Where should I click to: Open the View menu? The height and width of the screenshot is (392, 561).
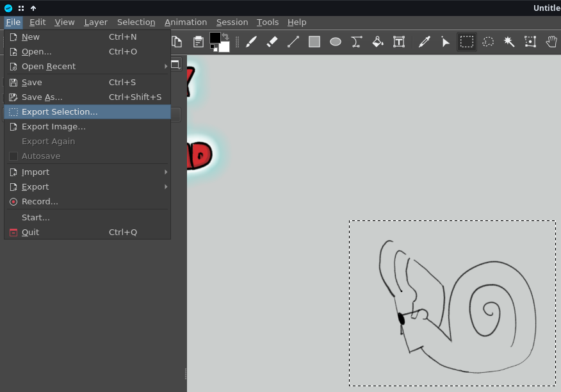[x=65, y=22]
